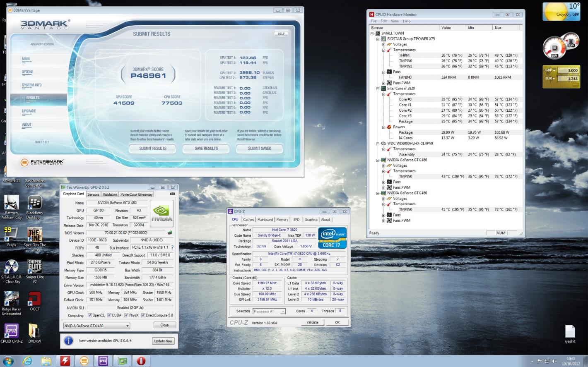Open the Windows Start orb
The image size is (588, 367).
tap(8, 361)
